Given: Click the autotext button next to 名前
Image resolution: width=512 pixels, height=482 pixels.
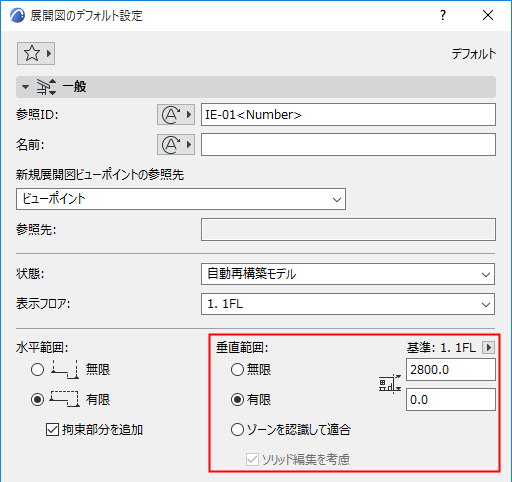Looking at the screenshot, I should click(x=176, y=145).
